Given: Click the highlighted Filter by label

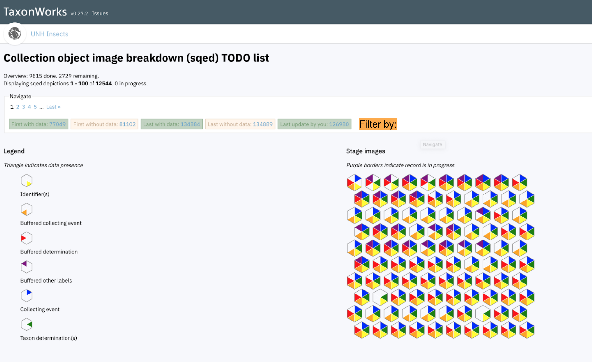Looking at the screenshot, I should (378, 124).
